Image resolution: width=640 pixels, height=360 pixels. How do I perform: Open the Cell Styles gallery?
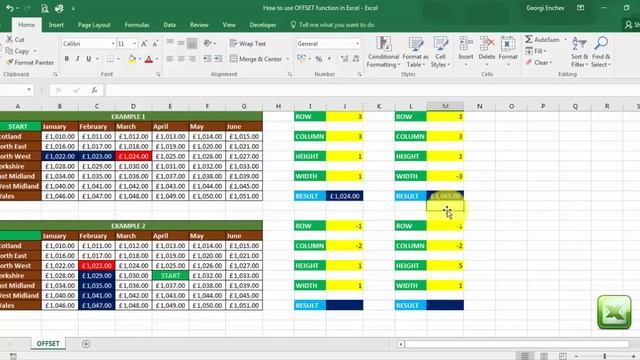click(x=440, y=52)
